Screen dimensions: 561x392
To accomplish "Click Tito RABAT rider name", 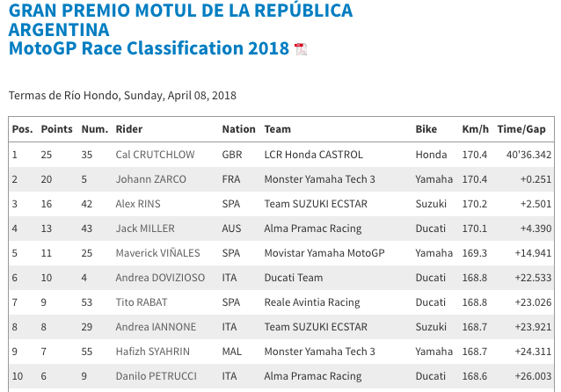I will (x=140, y=302).
